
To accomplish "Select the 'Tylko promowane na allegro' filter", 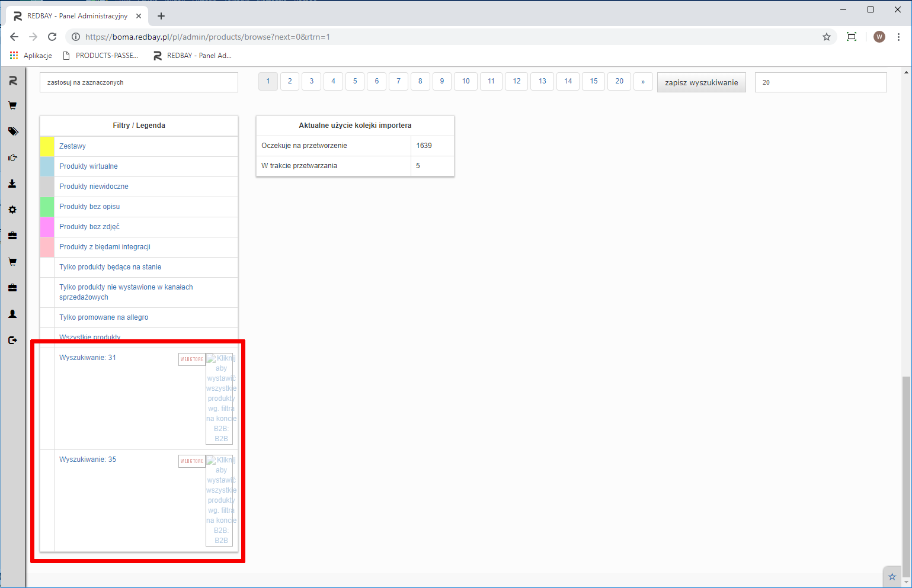I will coord(104,317).
